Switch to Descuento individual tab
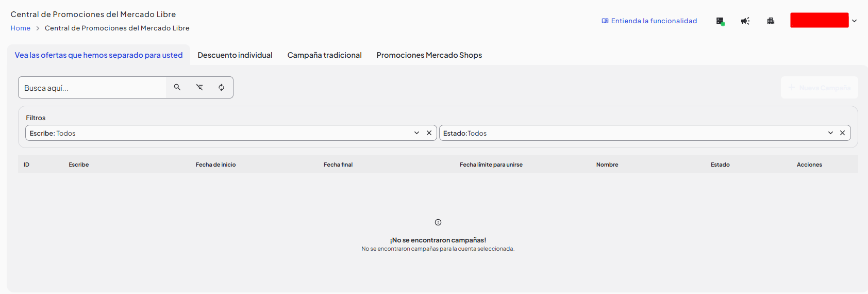Viewport: 868px width, 294px height. click(x=235, y=55)
